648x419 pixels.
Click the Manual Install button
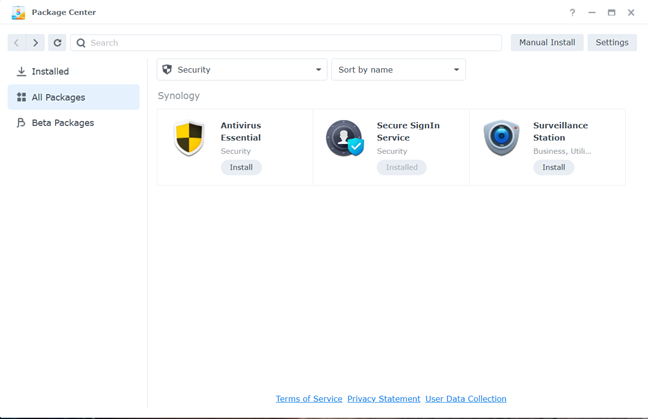pos(547,43)
